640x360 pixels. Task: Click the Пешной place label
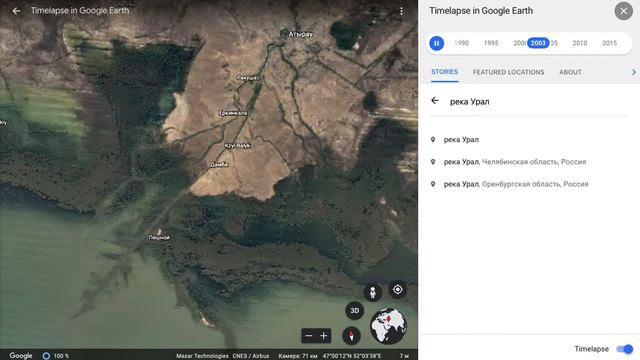[159, 237]
